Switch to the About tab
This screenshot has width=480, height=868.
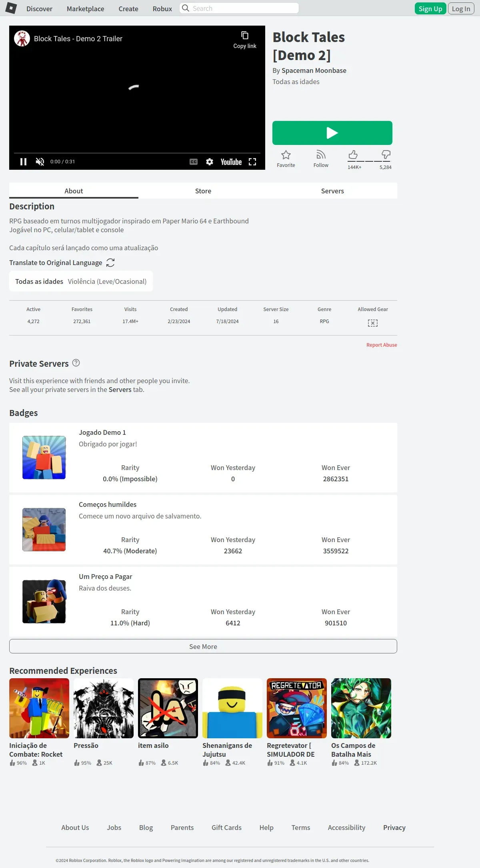pos(74,191)
